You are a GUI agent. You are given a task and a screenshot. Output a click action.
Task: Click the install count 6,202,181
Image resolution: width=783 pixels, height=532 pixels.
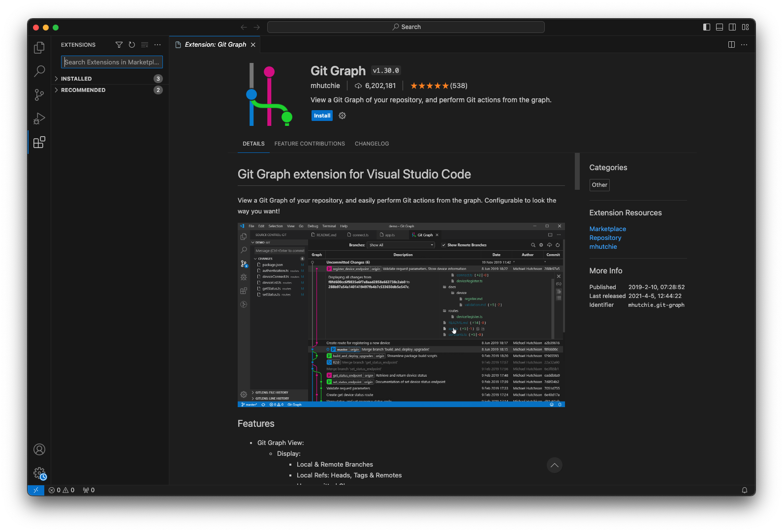(x=375, y=86)
